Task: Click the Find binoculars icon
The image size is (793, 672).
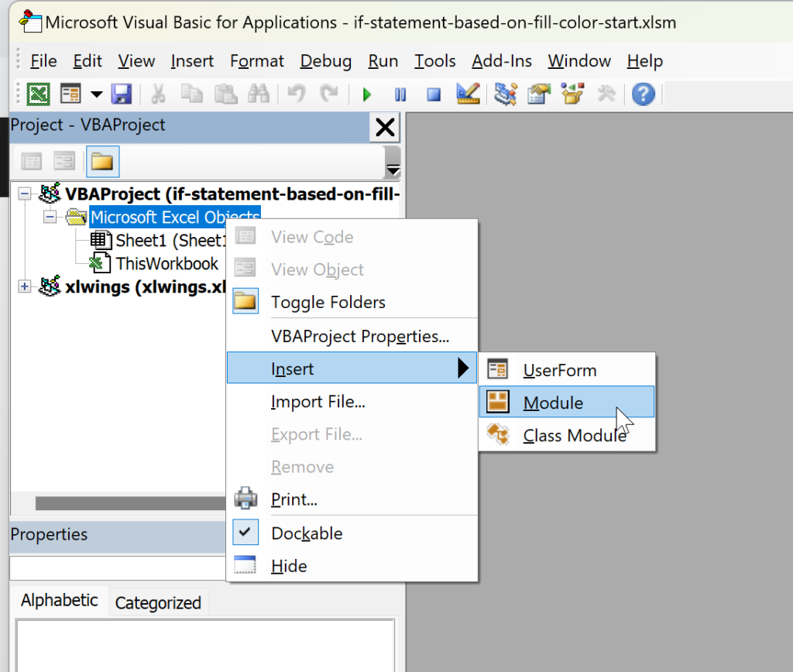Action: (259, 94)
